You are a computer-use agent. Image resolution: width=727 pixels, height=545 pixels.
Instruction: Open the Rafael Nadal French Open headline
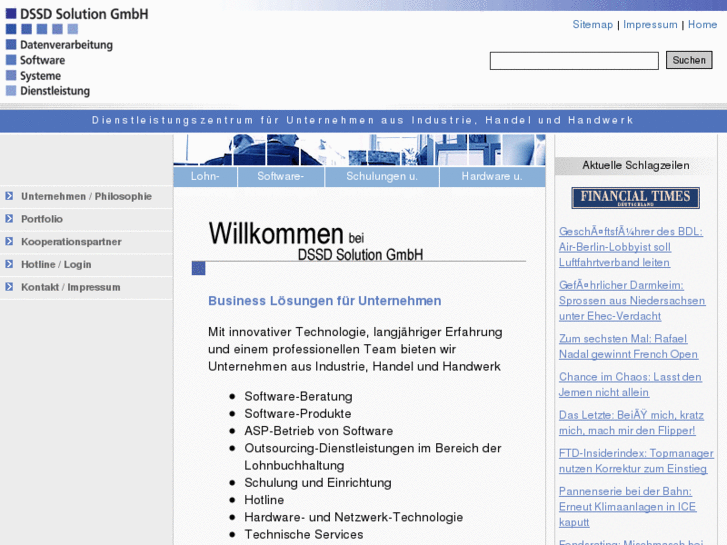628,346
